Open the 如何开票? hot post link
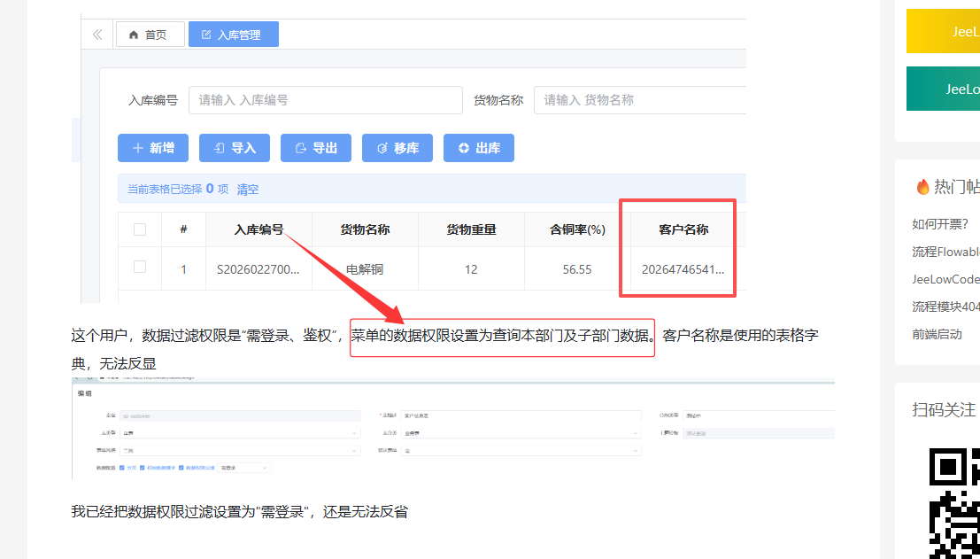The height and width of the screenshot is (559, 980). (x=941, y=224)
